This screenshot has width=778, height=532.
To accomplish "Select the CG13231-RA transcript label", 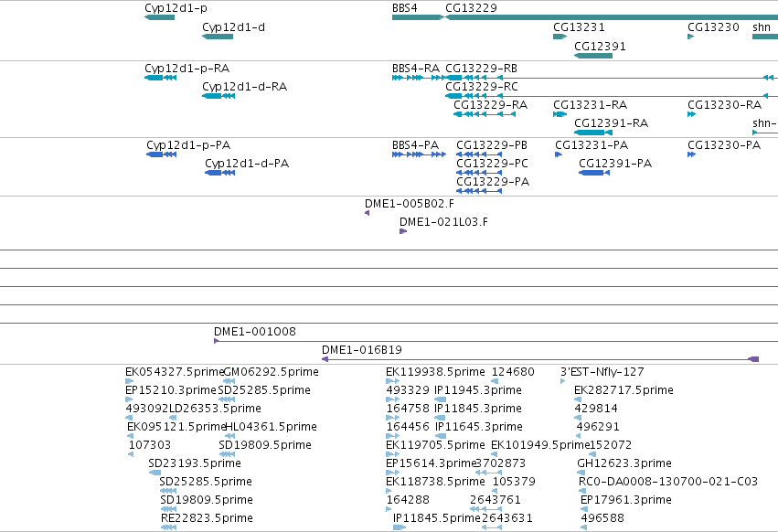I will coord(590,105).
